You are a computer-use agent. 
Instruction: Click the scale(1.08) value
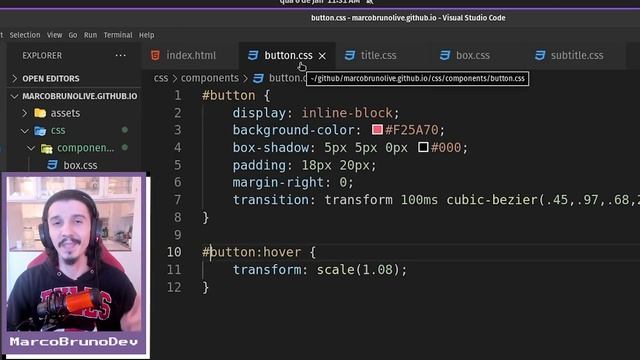[x=358, y=270]
